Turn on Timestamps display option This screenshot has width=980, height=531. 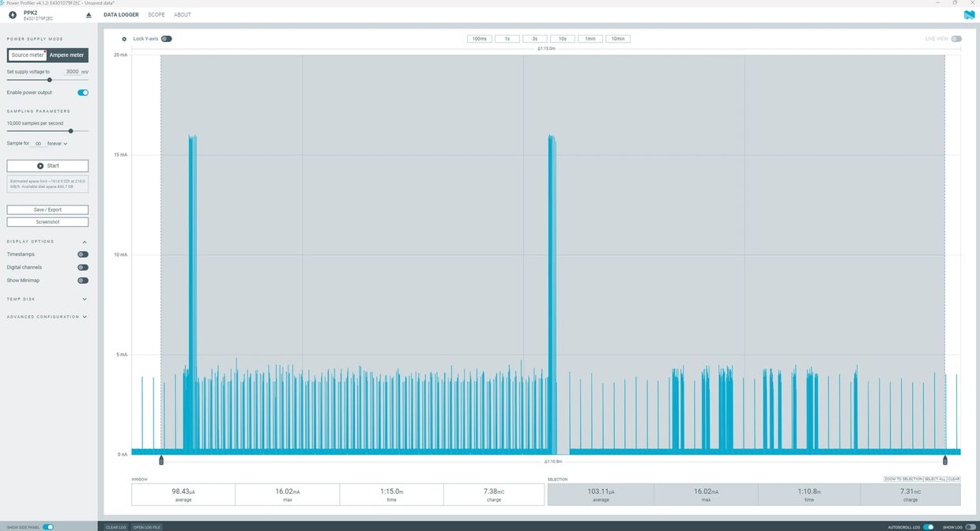[83, 254]
